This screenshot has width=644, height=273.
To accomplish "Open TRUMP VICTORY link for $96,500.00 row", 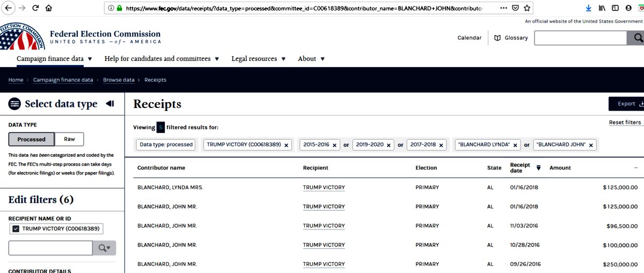I will (x=324, y=226).
